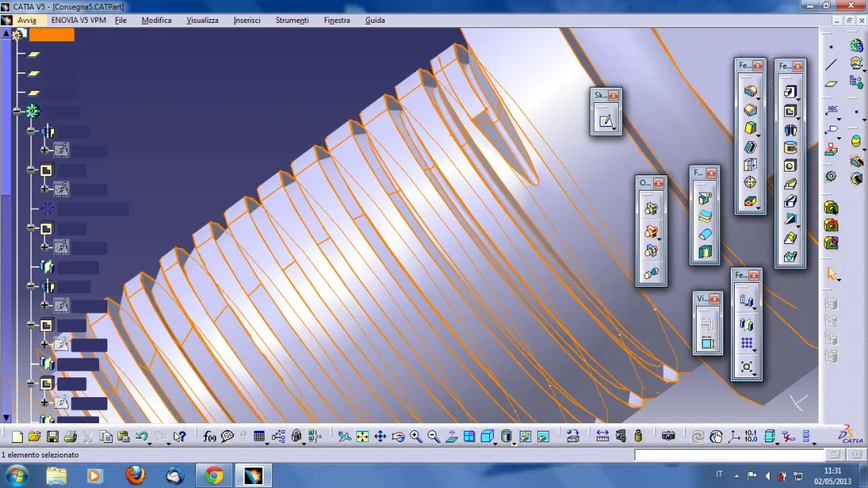
Task: Open the ENOVIA V5 VPM menu
Action: tap(78, 20)
